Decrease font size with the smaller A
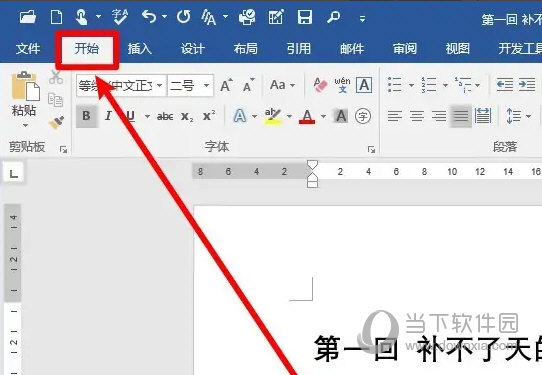The width and height of the screenshot is (542, 375). tap(249, 85)
